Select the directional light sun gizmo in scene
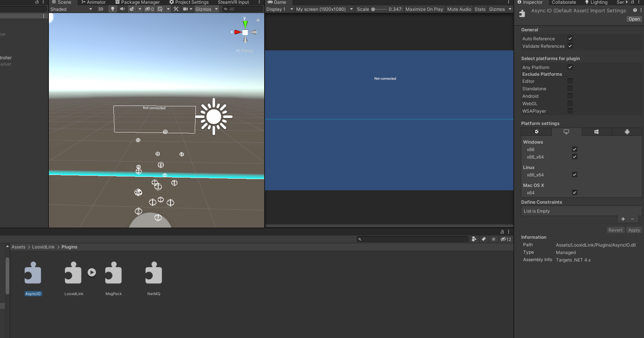 click(x=214, y=117)
